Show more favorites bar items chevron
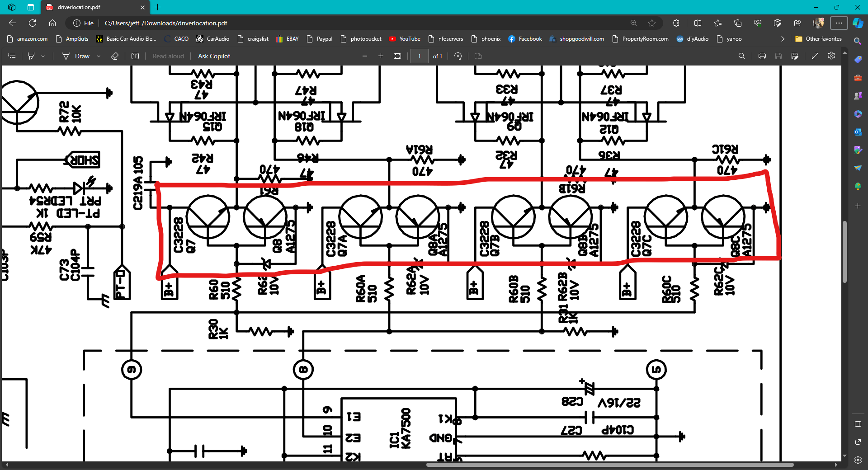 click(x=783, y=39)
